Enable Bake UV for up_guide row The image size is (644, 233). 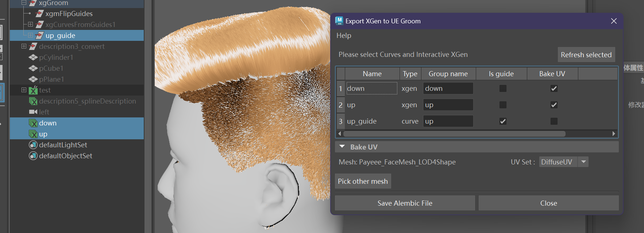554,121
